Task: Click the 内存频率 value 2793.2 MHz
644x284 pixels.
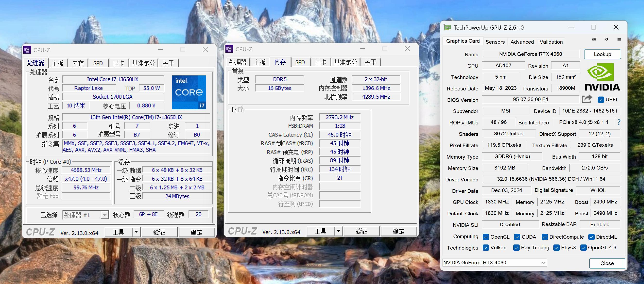Action: (x=340, y=117)
